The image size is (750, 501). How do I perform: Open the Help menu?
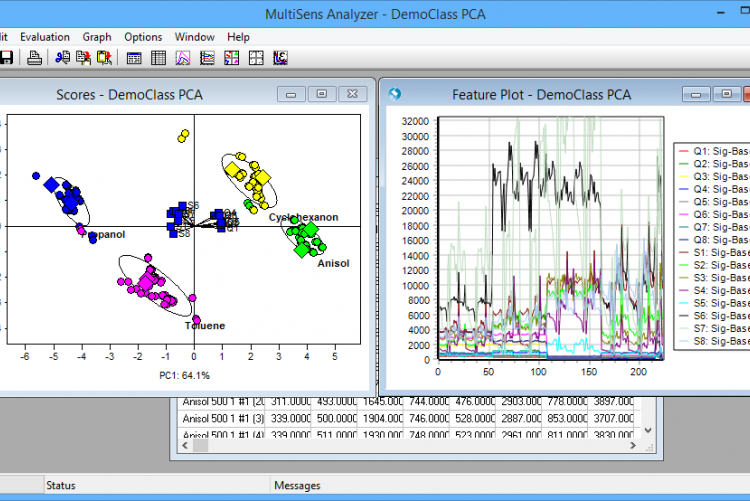[238, 37]
